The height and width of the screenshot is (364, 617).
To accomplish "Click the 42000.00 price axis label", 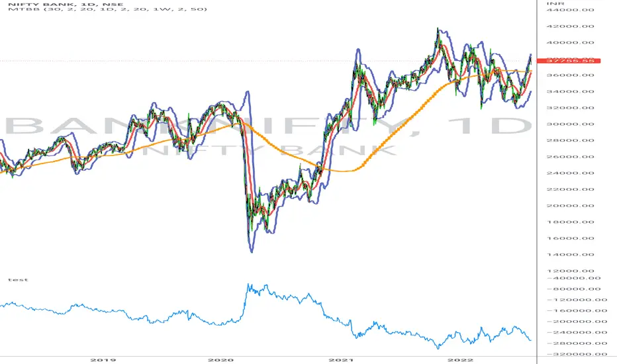I will point(571,26).
